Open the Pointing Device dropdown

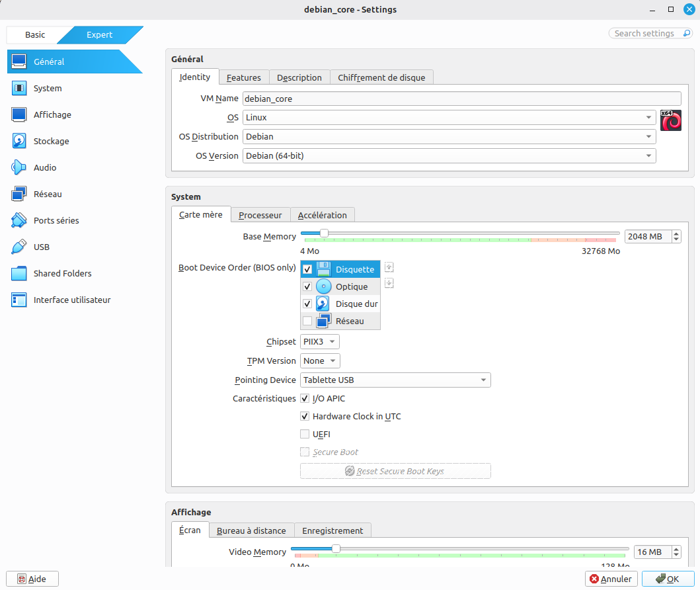pyautogui.click(x=395, y=380)
